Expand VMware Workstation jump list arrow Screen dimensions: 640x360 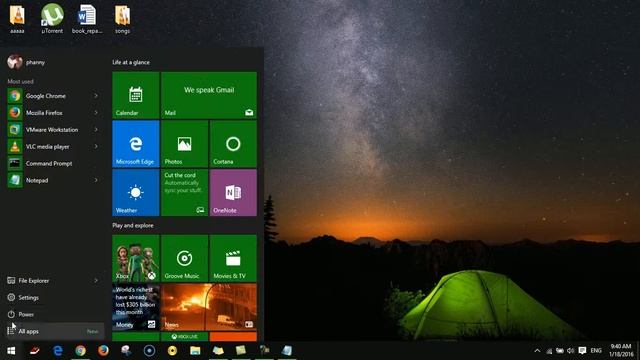96,130
